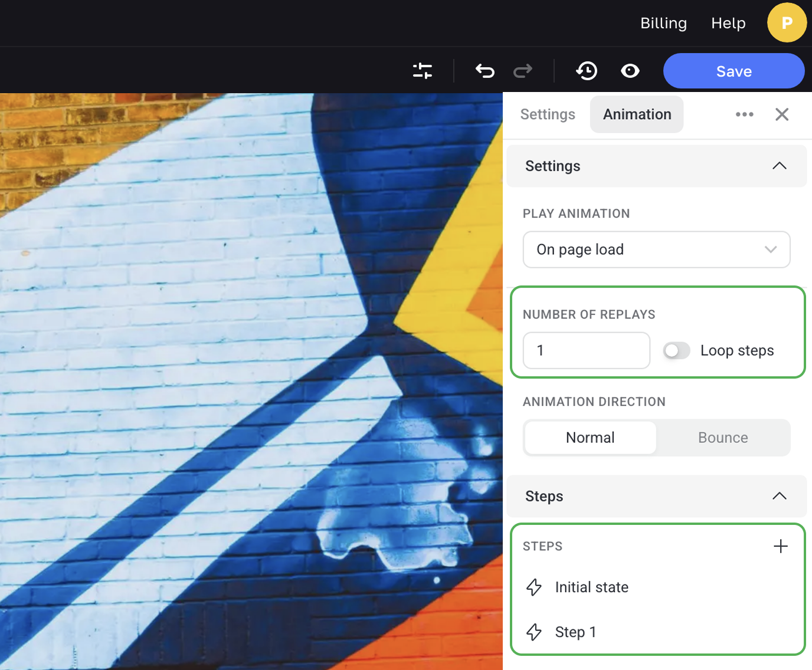Click the Number of Replays input field
This screenshot has height=670, width=812.
click(x=587, y=350)
